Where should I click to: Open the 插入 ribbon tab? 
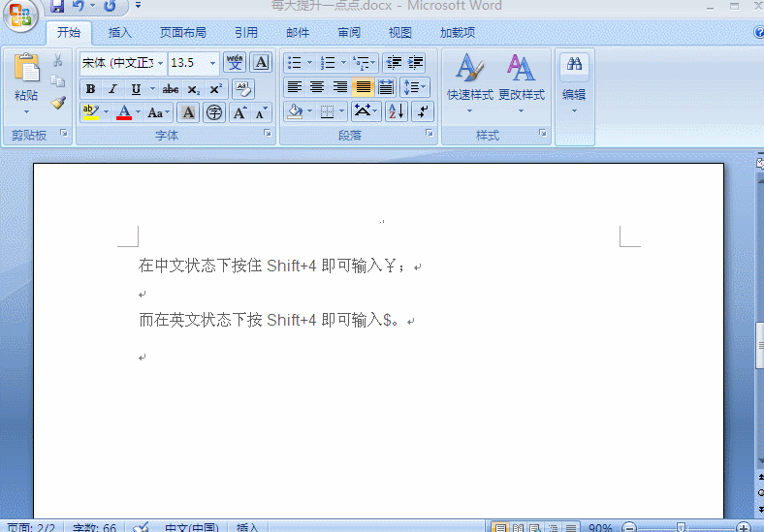[120, 33]
